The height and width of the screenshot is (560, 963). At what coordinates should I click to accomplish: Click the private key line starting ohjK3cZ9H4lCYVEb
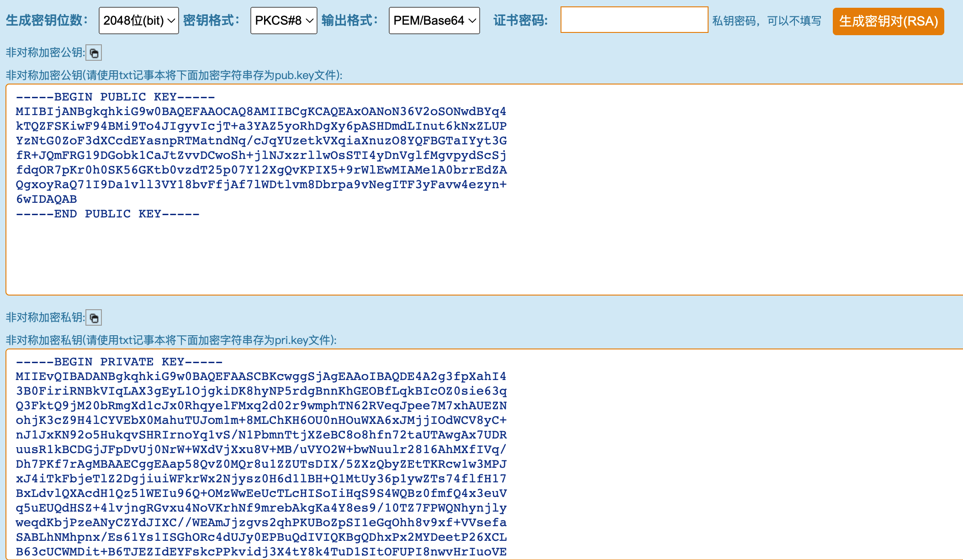[261, 420]
